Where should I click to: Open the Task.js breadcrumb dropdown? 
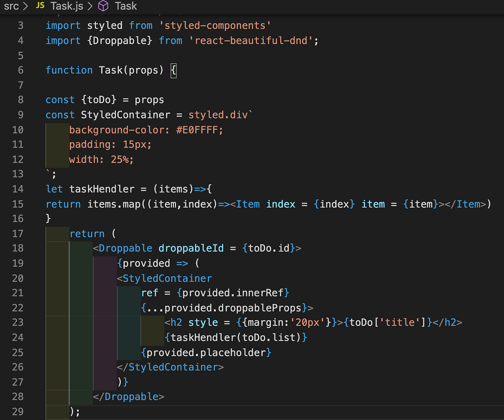coord(67,6)
